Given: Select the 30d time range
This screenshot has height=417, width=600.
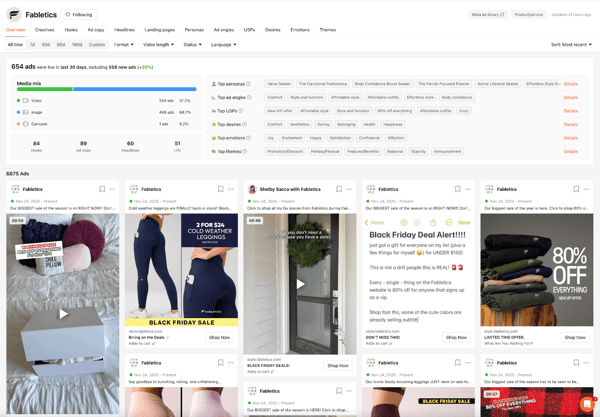Looking at the screenshot, I should pyautogui.click(x=46, y=45).
